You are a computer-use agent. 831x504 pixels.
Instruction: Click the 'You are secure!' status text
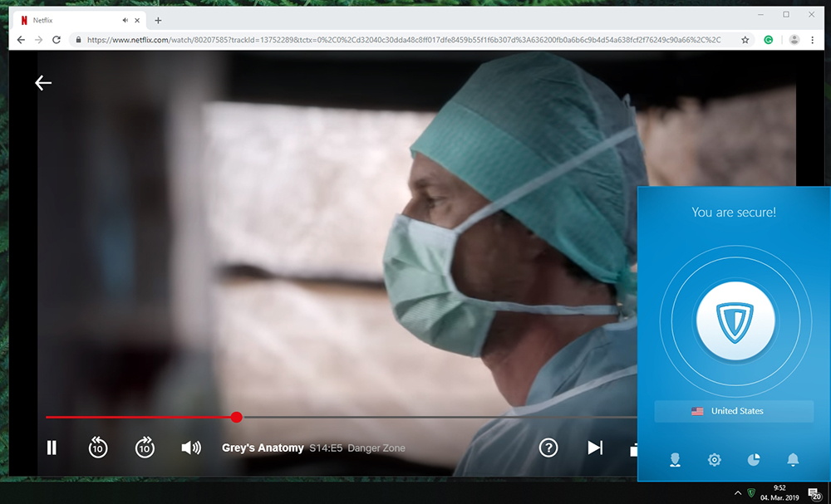pyautogui.click(x=734, y=213)
